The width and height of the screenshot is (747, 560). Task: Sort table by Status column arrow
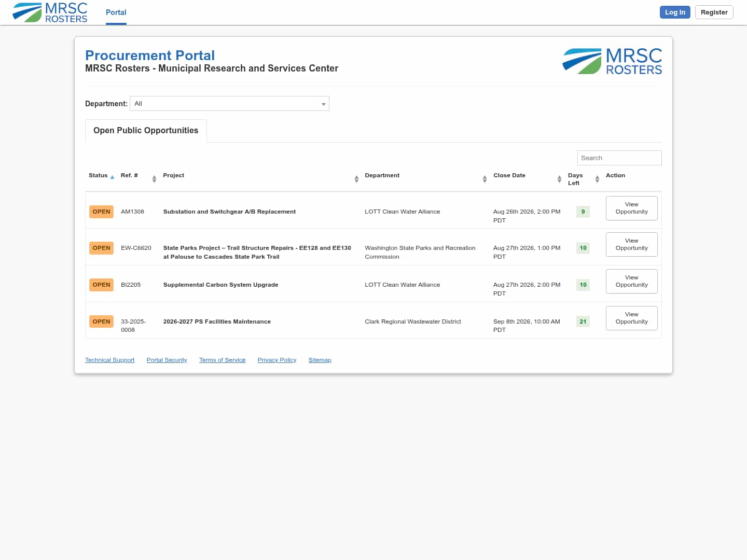112,177
